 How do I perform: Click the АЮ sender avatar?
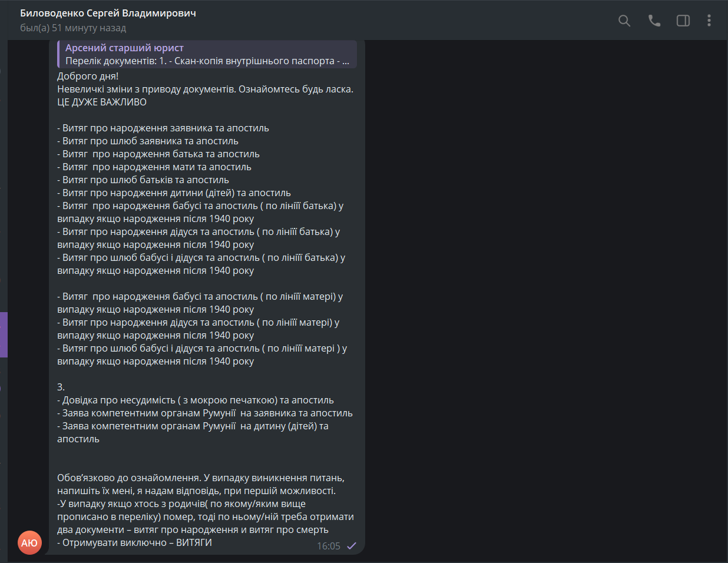pyautogui.click(x=29, y=542)
